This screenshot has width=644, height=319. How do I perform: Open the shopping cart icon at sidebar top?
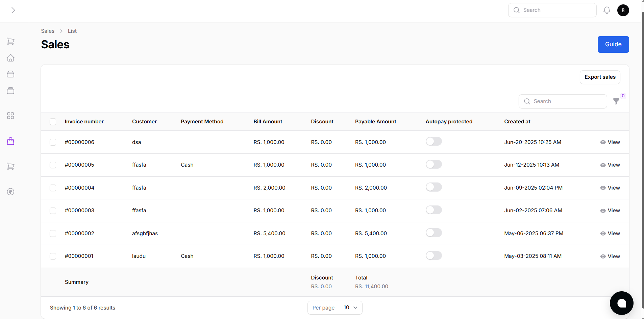10,41
